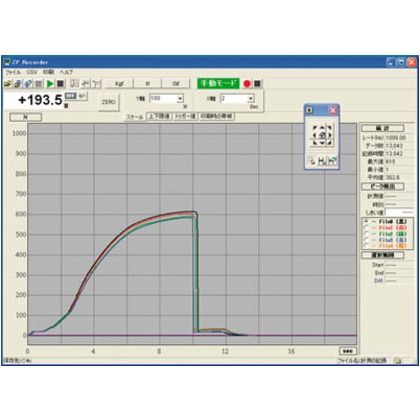Select the green File radio button
Image resolution: width=420 pixels, height=420 pixels.
click(x=366, y=234)
